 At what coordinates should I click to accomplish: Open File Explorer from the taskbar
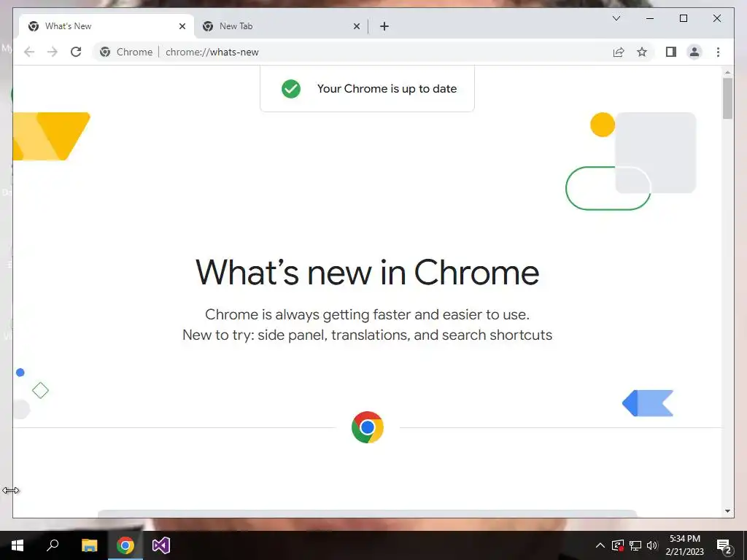(x=89, y=545)
